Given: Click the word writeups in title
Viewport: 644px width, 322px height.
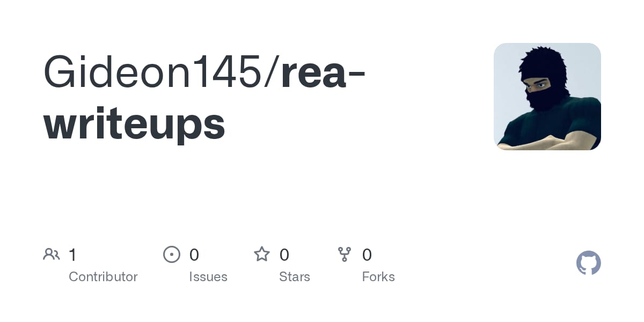Looking at the screenshot, I should [x=134, y=125].
